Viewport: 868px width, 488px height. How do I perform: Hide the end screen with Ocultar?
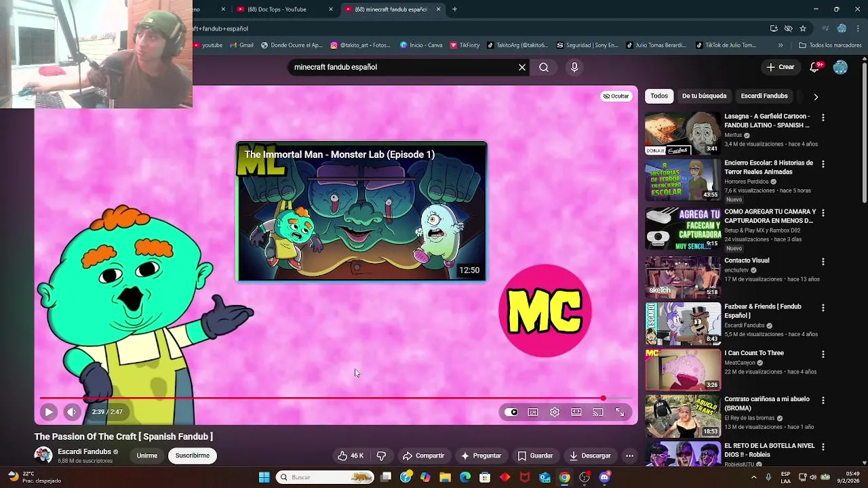[616, 96]
